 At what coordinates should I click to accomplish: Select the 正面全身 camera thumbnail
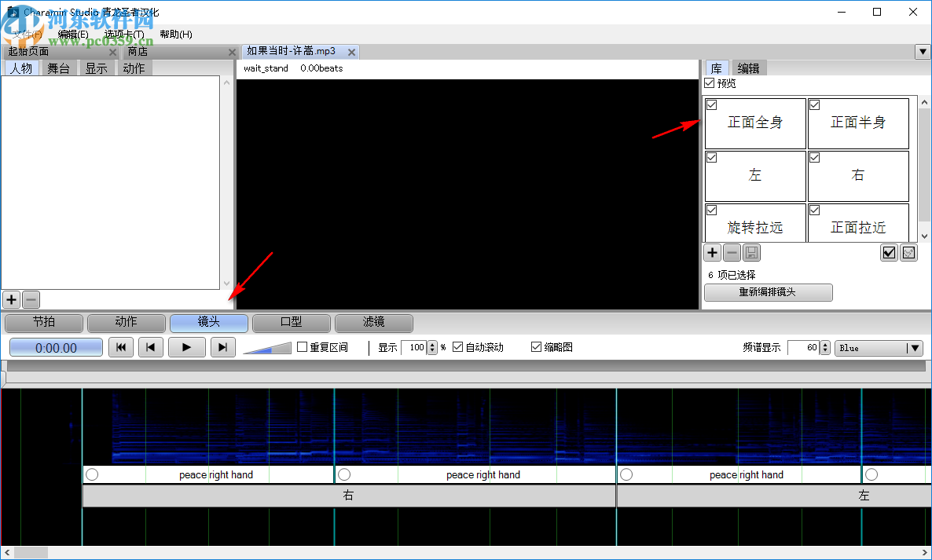coord(755,123)
